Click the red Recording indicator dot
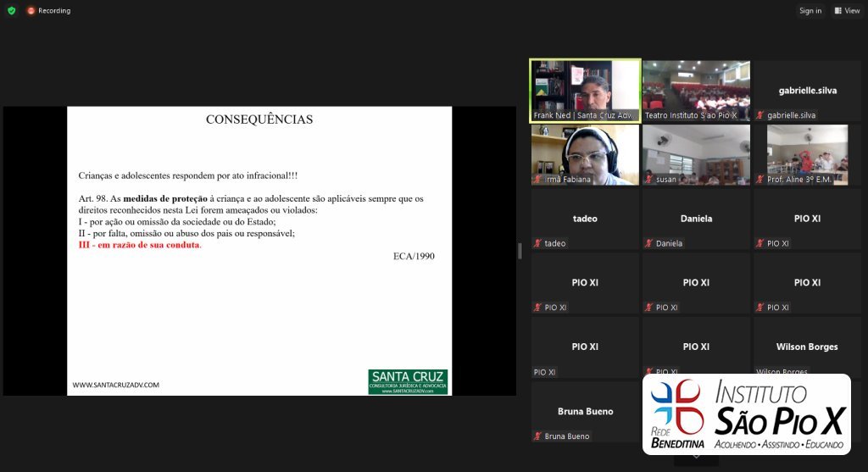Image resolution: width=868 pixels, height=472 pixels. tap(31, 11)
